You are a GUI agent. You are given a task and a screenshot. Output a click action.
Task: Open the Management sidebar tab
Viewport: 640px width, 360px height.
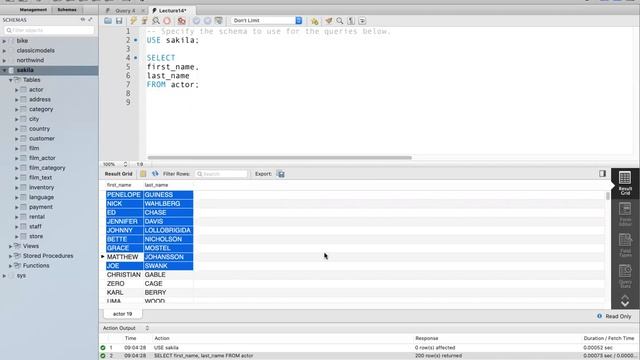pyautogui.click(x=33, y=9)
